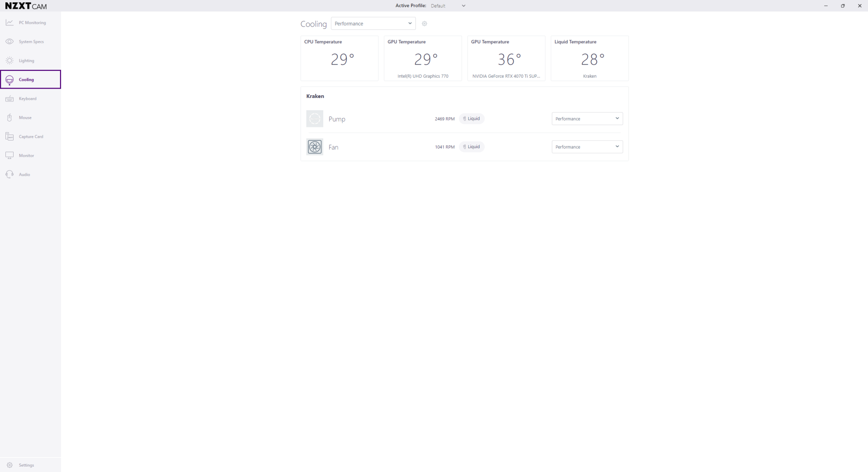Open the Fan Performance mode dropdown

click(x=587, y=147)
